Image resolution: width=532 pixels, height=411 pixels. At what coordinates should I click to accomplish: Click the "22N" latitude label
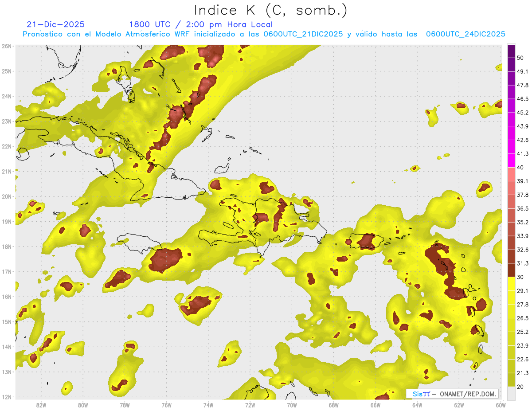coord(7,146)
